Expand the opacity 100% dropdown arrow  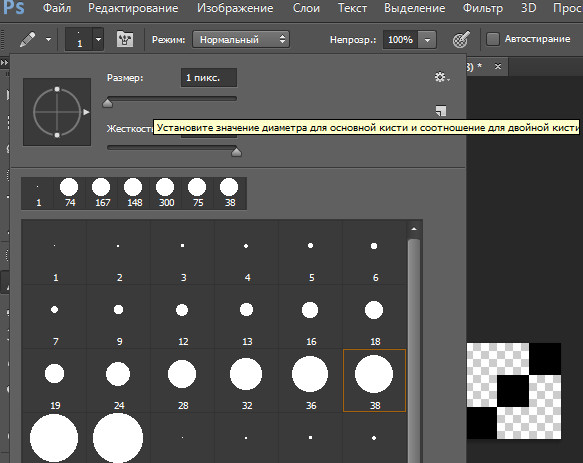[x=427, y=39]
